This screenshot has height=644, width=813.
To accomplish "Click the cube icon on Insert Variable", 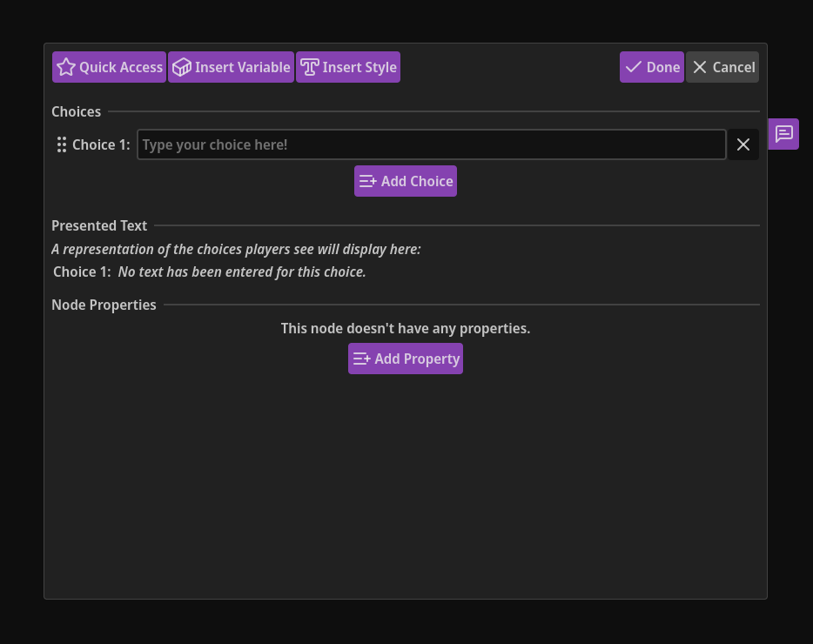I will 181,66.
